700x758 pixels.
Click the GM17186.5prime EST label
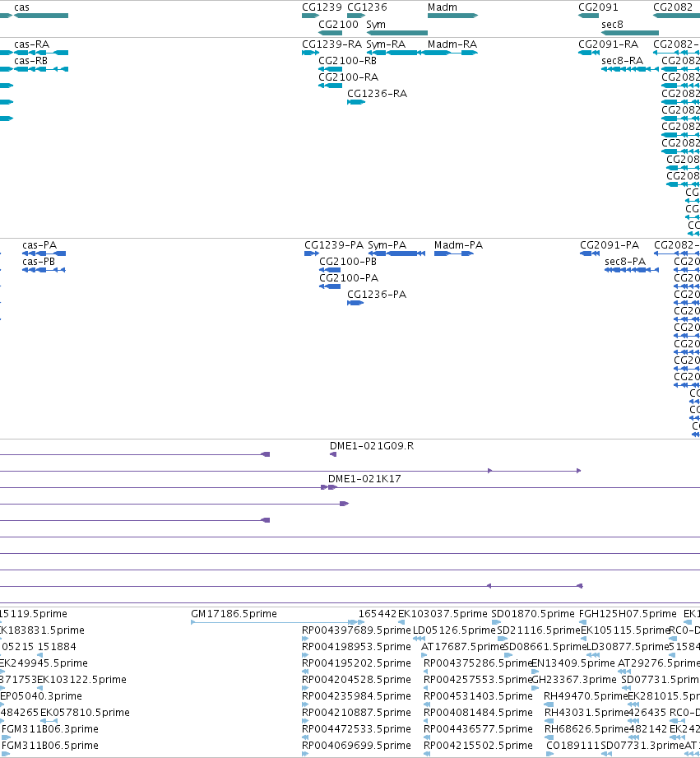[x=234, y=614]
